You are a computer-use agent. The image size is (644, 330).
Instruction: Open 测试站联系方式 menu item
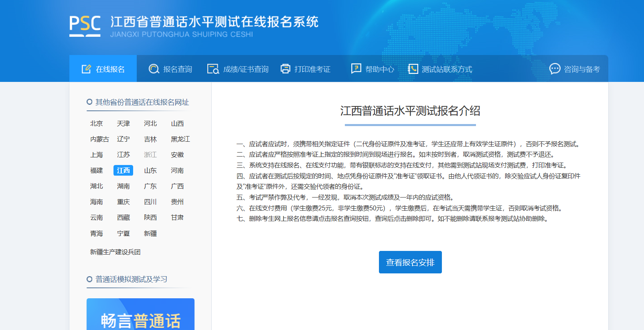[440, 69]
